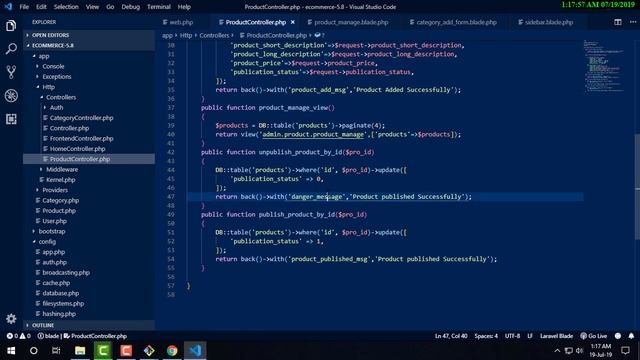Expand the Middleware folder
Image resolution: width=640 pixels, height=360 pixels.
[62, 169]
